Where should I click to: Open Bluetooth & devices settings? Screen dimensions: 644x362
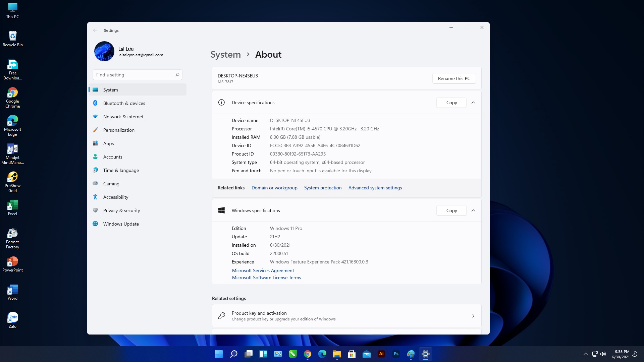click(x=138, y=103)
